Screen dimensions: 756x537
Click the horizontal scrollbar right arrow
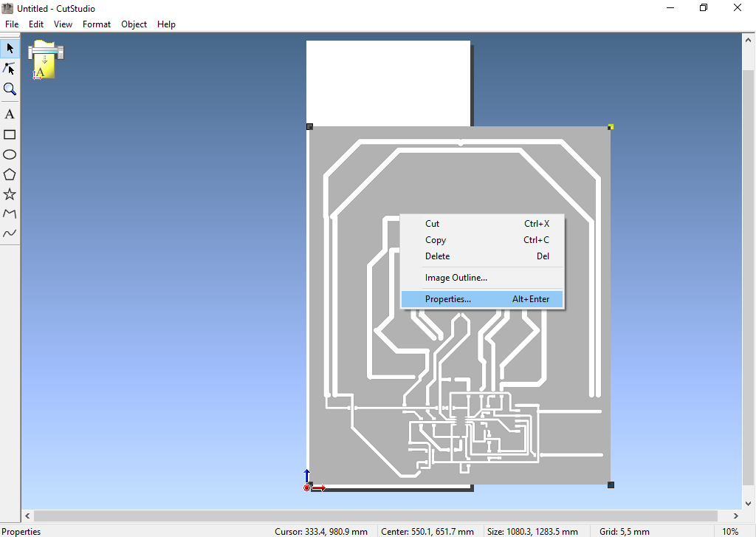coord(736,516)
